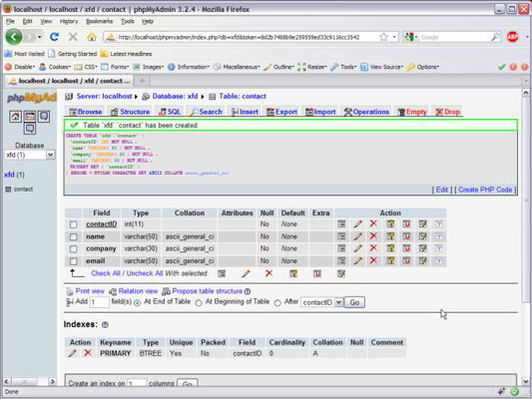The image size is (532, 399).
Task: Open the Tools menu
Action: [x=128, y=21]
